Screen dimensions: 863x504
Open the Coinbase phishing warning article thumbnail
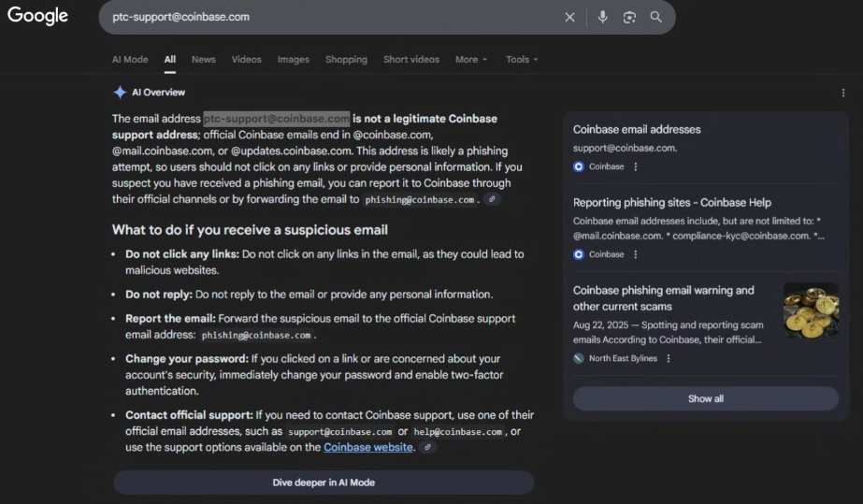810,310
